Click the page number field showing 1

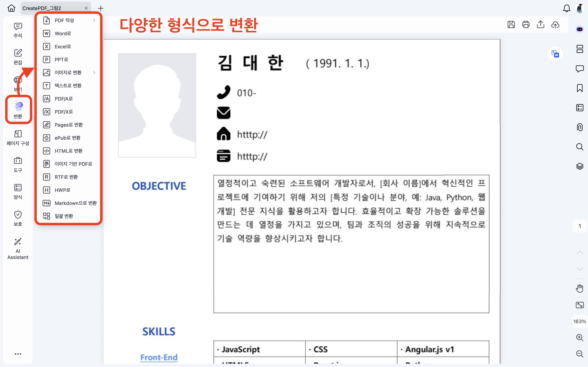(580, 226)
